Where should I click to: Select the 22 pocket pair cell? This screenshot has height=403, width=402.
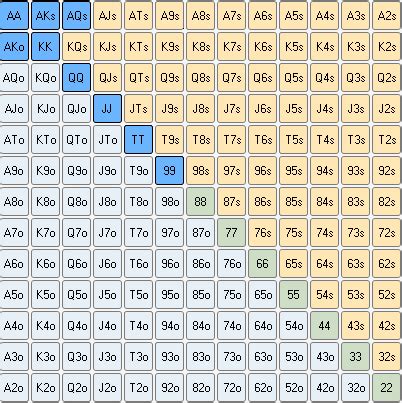387,387
